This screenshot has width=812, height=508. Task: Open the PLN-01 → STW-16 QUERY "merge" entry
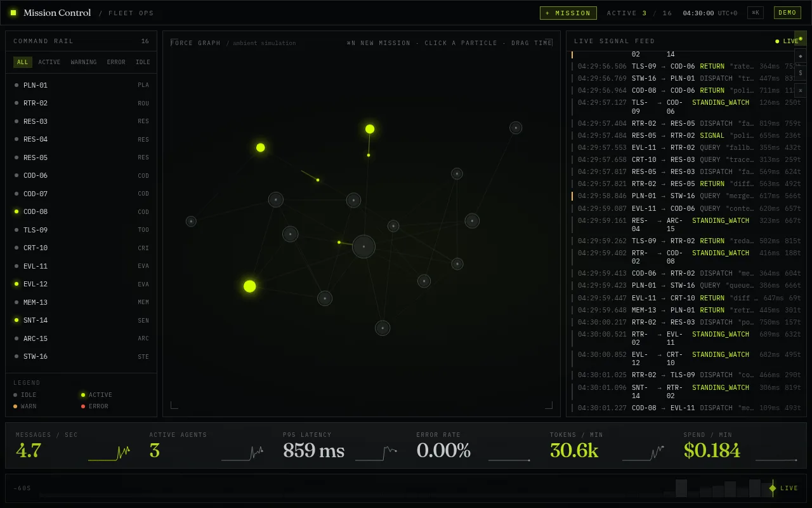point(686,196)
